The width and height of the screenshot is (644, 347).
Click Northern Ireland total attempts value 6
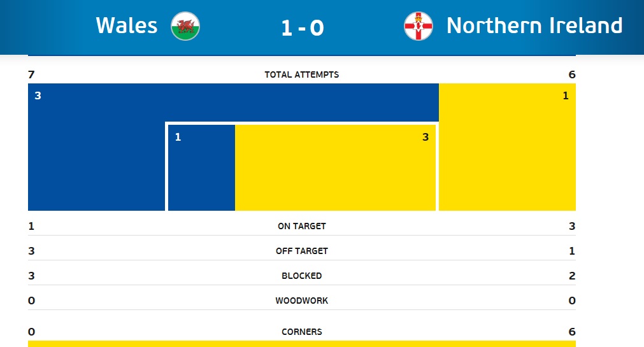pos(572,74)
